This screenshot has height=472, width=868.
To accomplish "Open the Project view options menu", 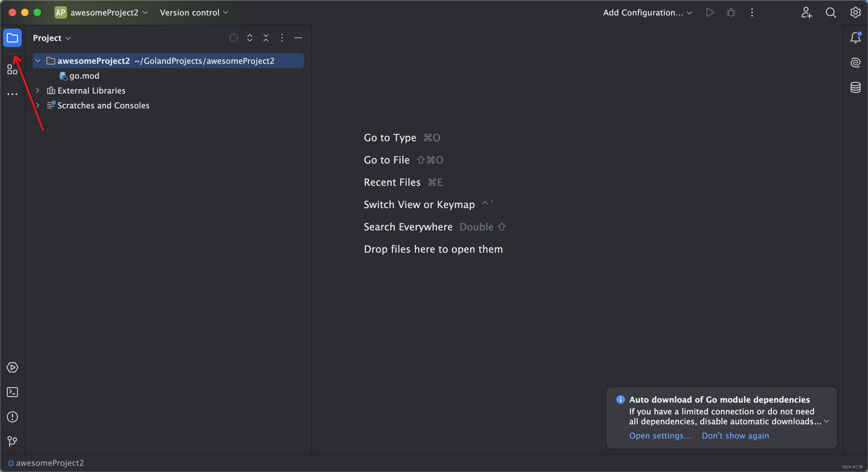I will point(282,38).
